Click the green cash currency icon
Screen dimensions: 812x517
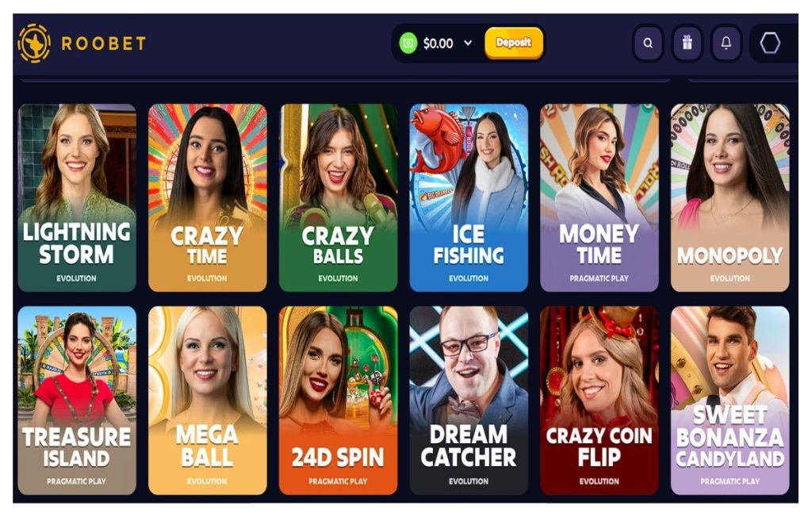point(408,43)
